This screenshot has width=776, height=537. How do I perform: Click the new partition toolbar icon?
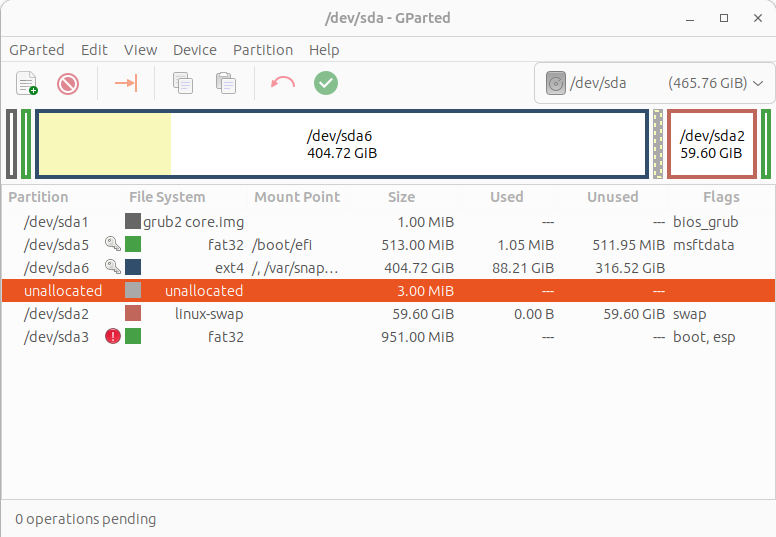(27, 83)
